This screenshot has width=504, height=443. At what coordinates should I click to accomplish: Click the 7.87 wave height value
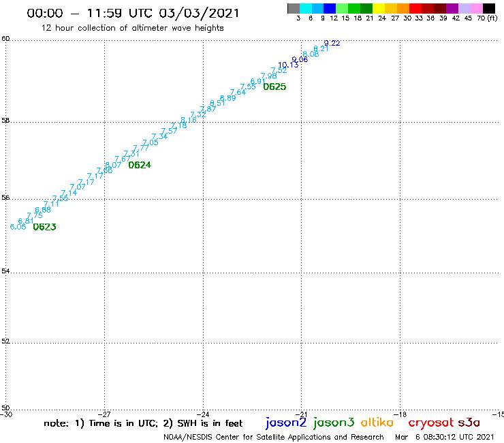coord(208,109)
